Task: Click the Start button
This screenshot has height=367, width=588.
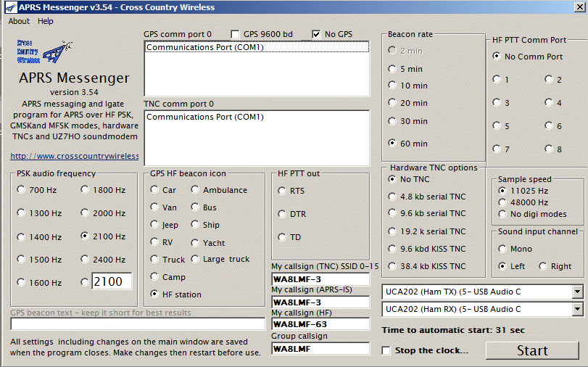Action: [x=532, y=350]
